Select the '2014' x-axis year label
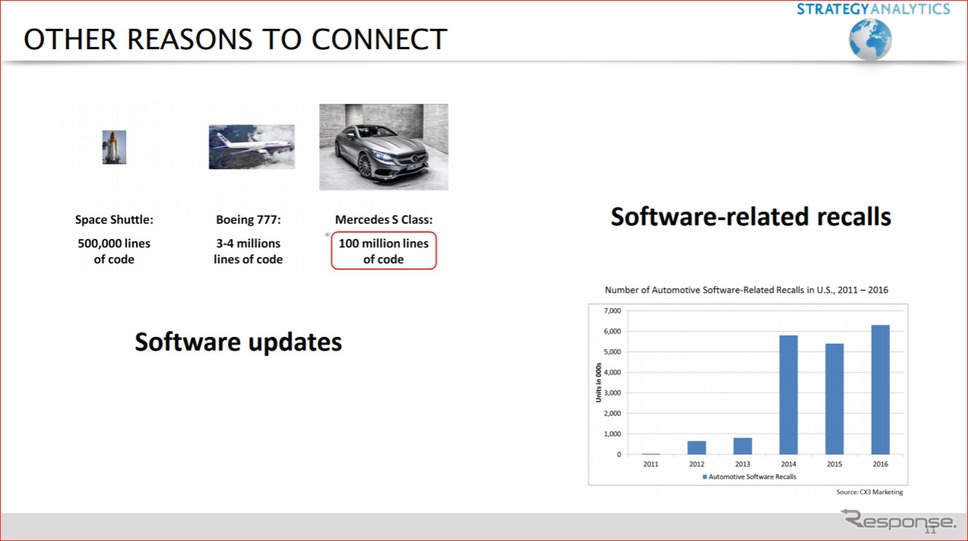This screenshot has height=541, width=968. click(x=788, y=464)
